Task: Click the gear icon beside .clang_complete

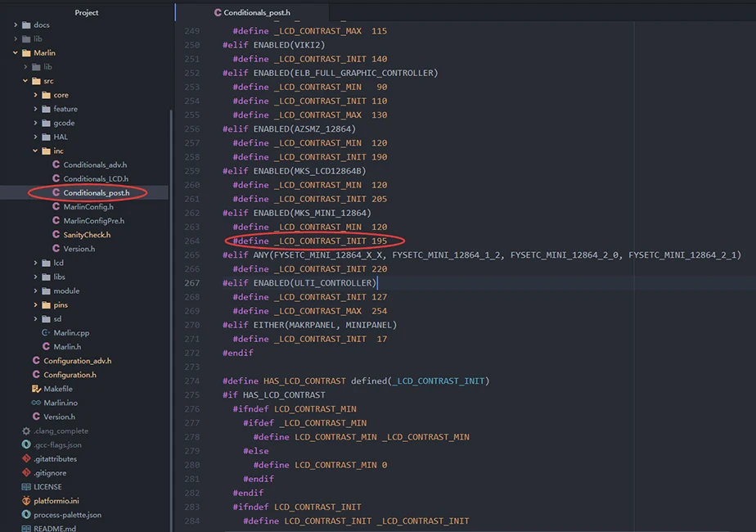Action: pyautogui.click(x=26, y=431)
